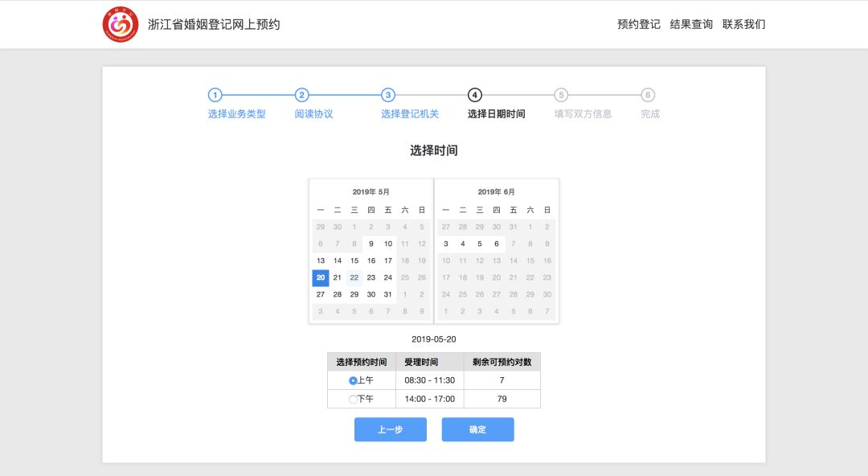Select May 16 on the May calendar
The image size is (868, 476).
371,261
